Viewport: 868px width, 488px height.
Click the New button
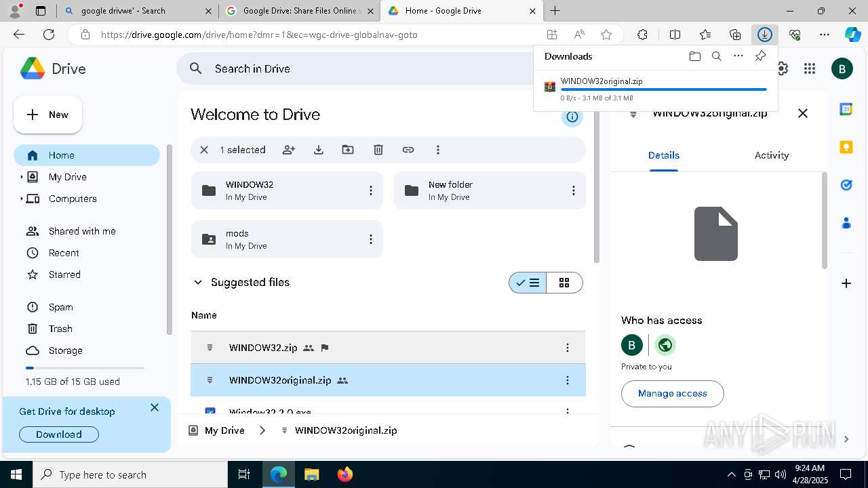pyautogui.click(x=48, y=115)
